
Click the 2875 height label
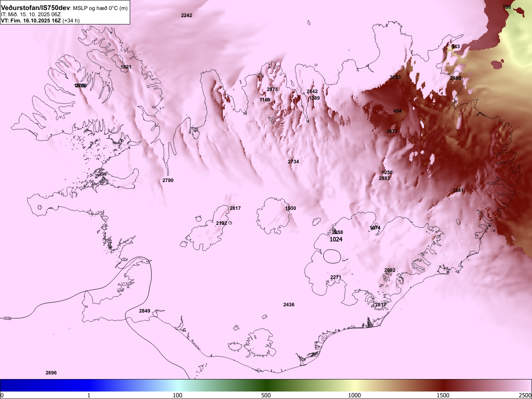point(272,89)
